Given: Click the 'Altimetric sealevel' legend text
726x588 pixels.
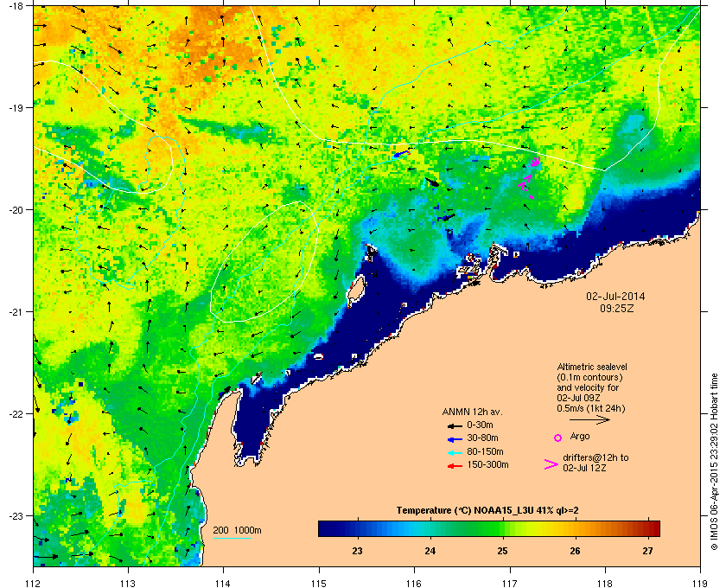Looking at the screenshot, I should point(592,367).
